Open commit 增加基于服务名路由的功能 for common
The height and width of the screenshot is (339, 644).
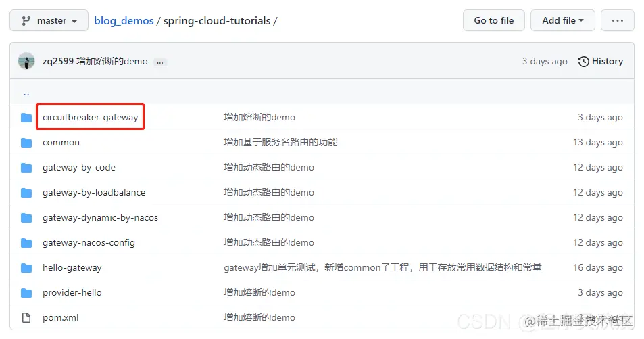(280, 142)
